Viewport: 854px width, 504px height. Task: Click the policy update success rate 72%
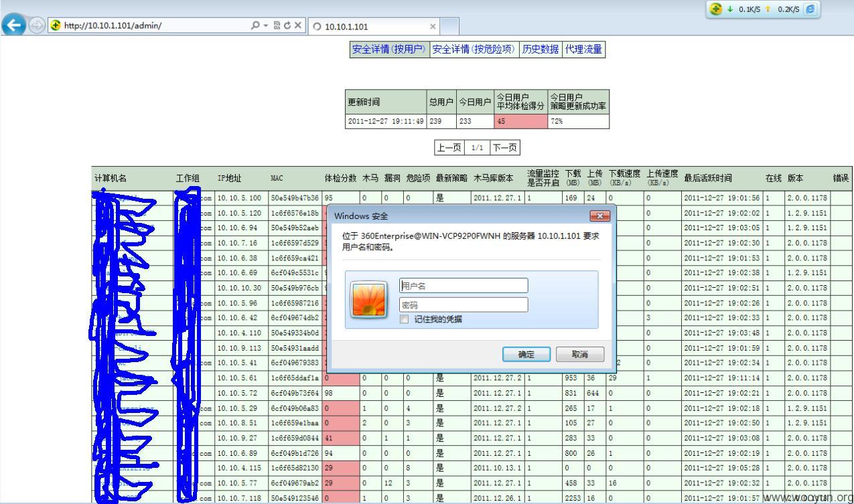[578, 122]
